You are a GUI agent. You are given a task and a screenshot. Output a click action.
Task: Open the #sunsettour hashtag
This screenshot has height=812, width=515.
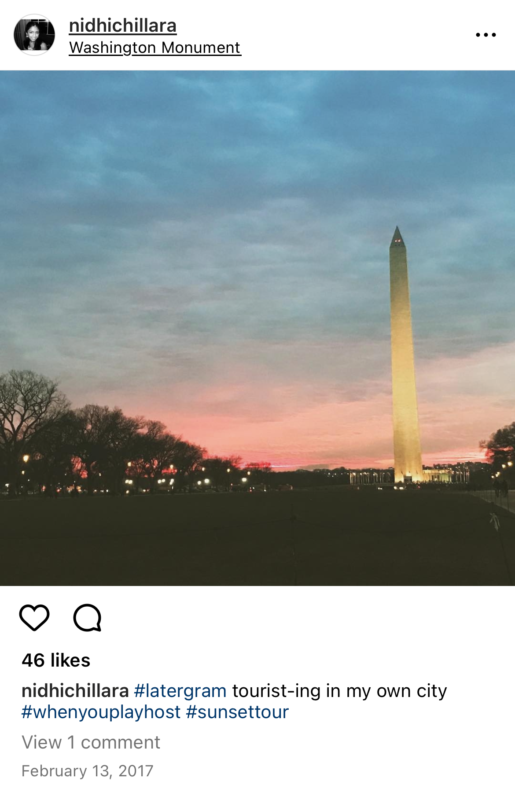[237, 712]
